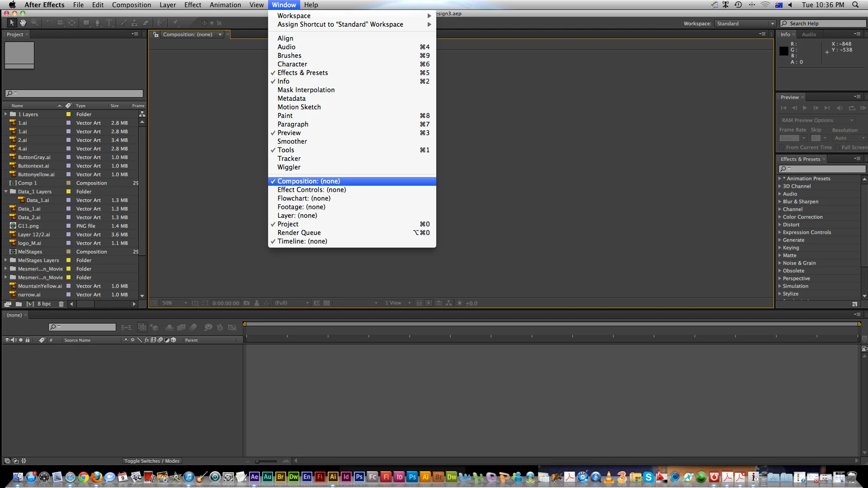Open Render Queue from Window menu
This screenshot has height=488, width=868.
click(299, 233)
